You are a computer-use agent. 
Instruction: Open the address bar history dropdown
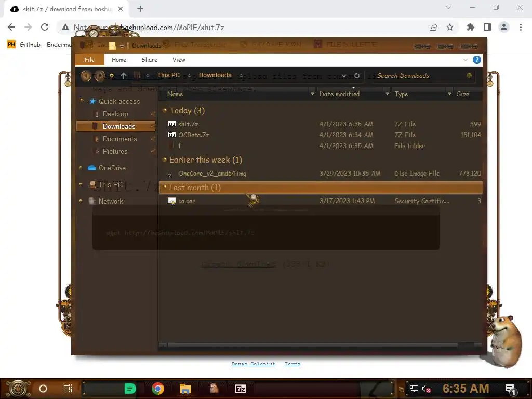pyautogui.click(x=344, y=76)
